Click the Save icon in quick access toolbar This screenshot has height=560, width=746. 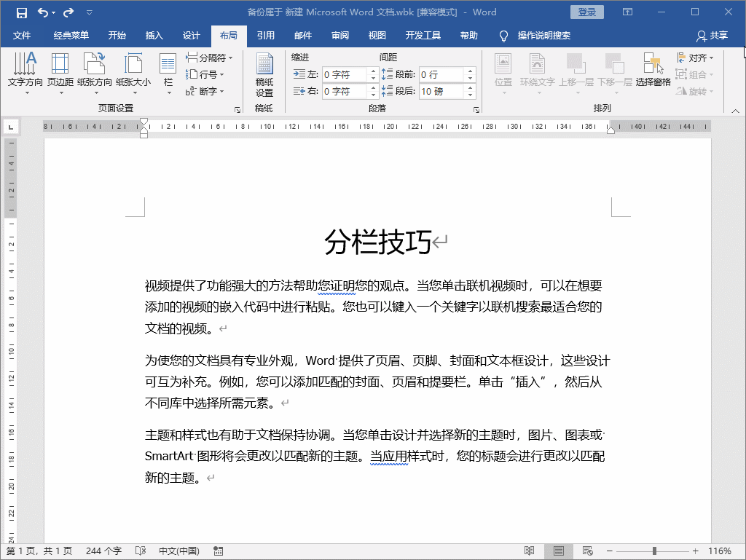[x=21, y=13]
